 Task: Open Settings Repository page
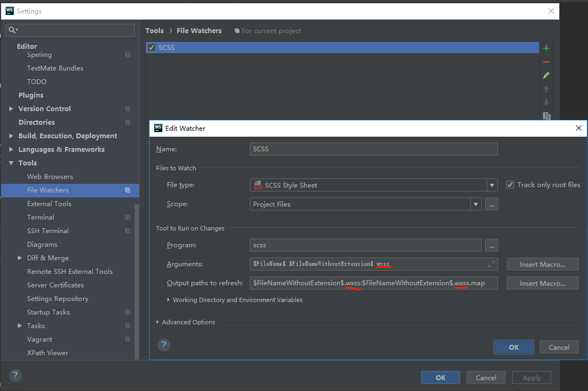pos(58,299)
